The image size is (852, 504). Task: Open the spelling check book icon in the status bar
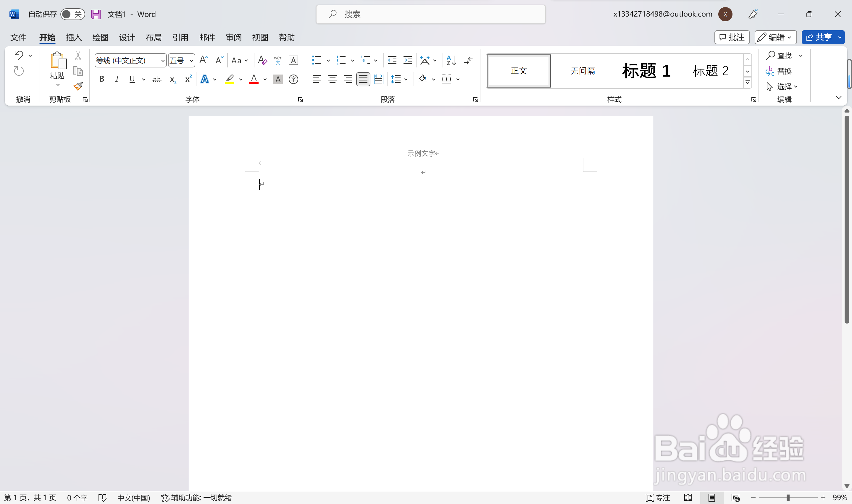click(103, 497)
